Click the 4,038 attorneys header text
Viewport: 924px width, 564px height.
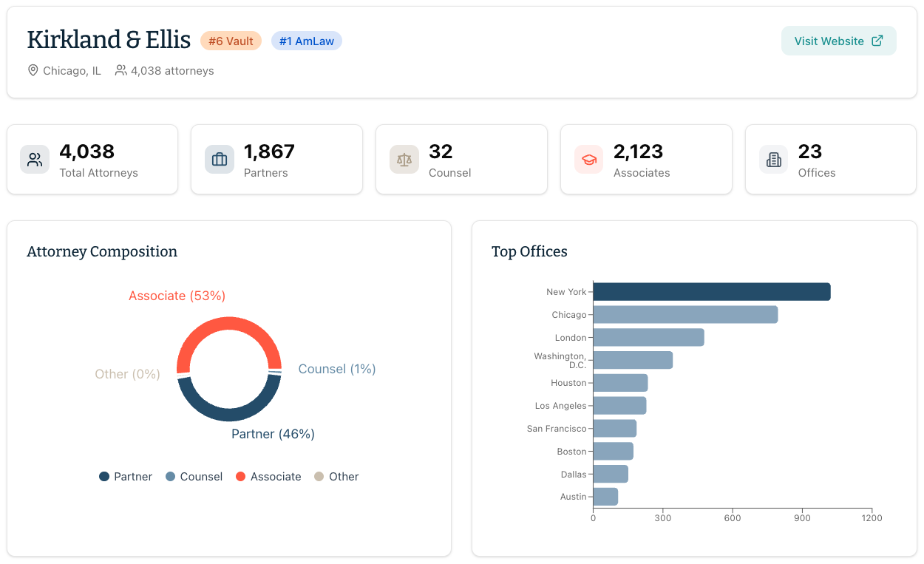point(172,71)
